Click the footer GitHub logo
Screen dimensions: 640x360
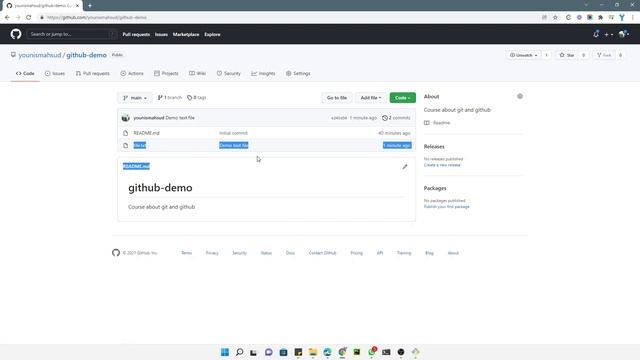(x=116, y=253)
